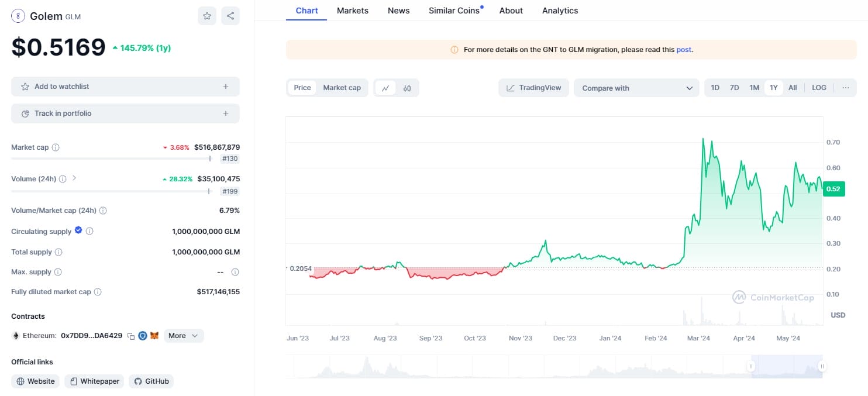The height and width of the screenshot is (396, 868).
Task: Click the Golem coin logo
Action: pyautogui.click(x=18, y=16)
